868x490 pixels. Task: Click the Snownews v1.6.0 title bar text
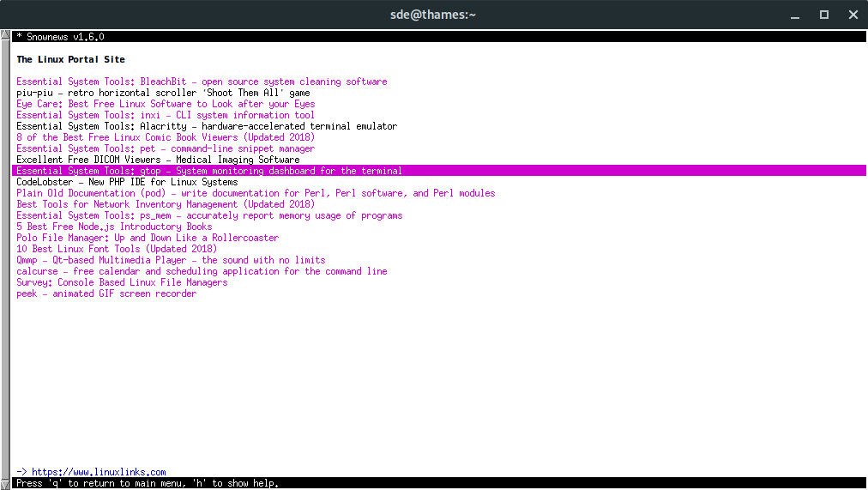60,37
